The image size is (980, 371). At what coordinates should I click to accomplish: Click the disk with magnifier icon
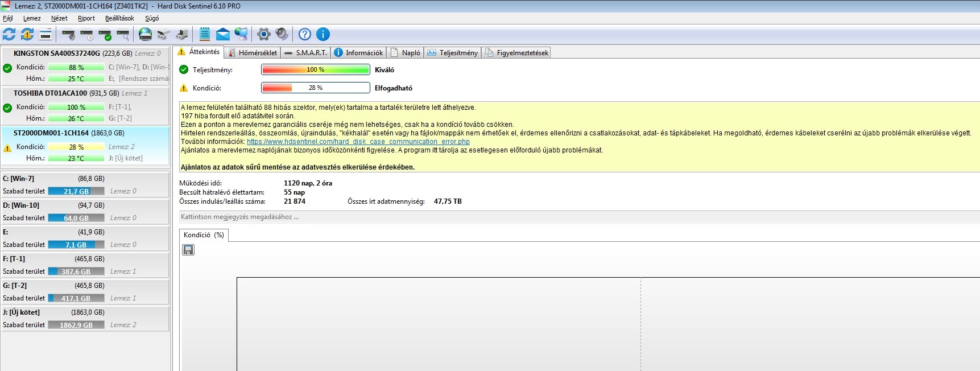tap(123, 35)
